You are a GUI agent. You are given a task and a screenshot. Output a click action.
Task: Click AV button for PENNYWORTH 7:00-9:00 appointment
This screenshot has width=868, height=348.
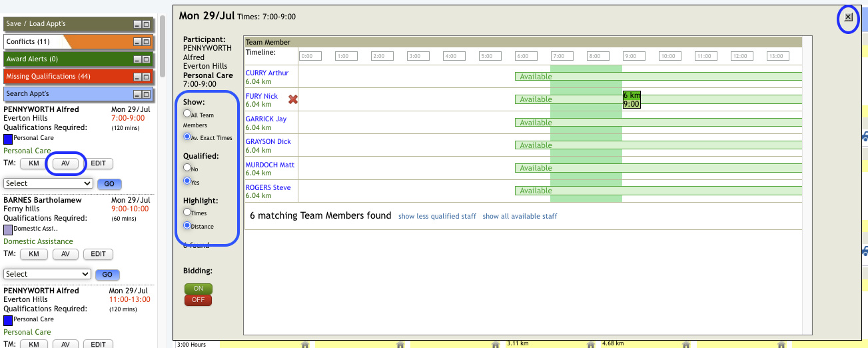point(66,163)
